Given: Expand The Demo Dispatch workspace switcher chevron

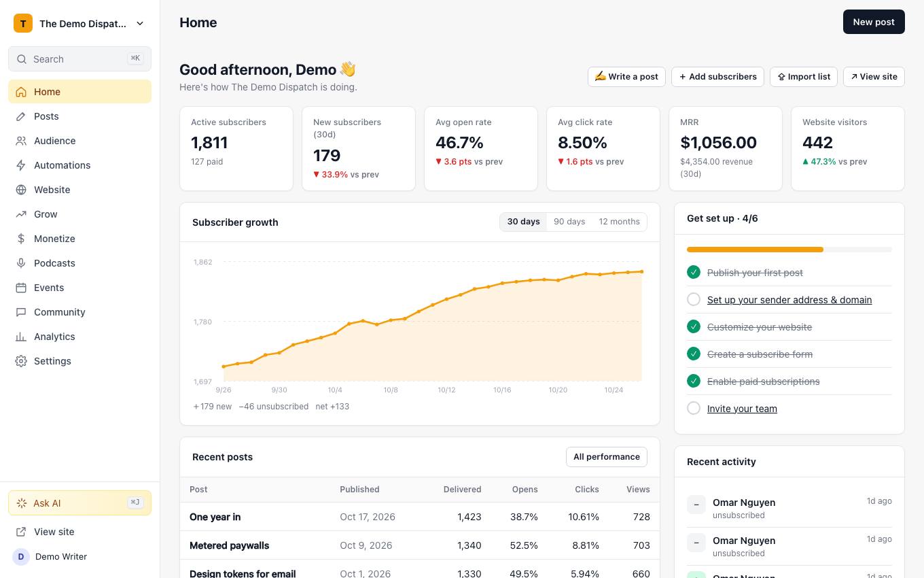Looking at the screenshot, I should (x=140, y=23).
